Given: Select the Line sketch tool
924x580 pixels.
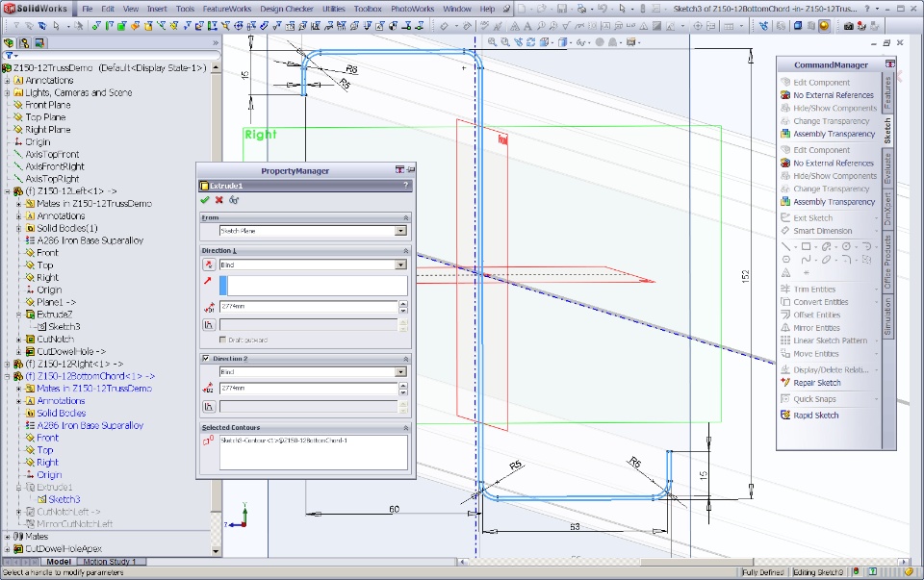Looking at the screenshot, I should tap(786, 246).
